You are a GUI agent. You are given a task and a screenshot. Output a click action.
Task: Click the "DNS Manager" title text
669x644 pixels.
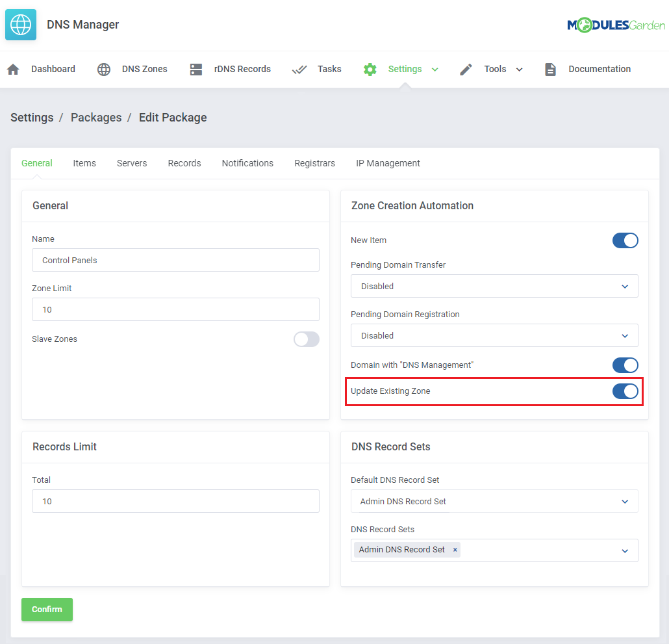point(82,25)
